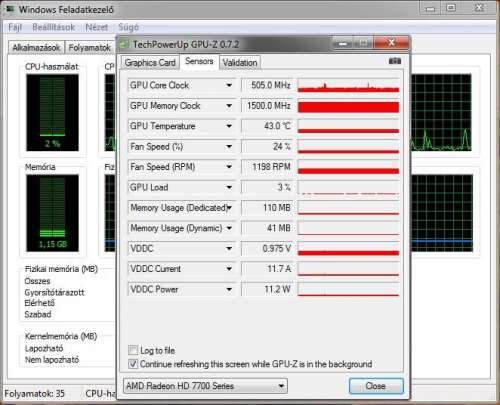
Task: Open the Nézet menu in Task Manager
Action: point(97,27)
